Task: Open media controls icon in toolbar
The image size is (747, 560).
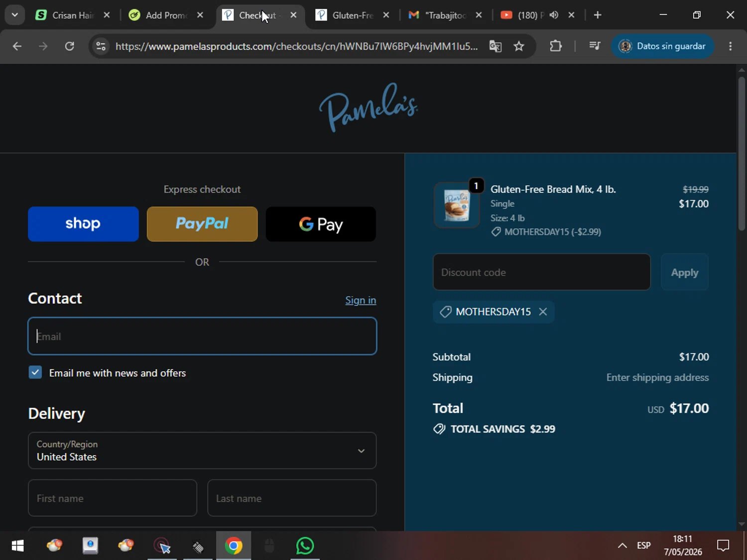Action: click(595, 46)
